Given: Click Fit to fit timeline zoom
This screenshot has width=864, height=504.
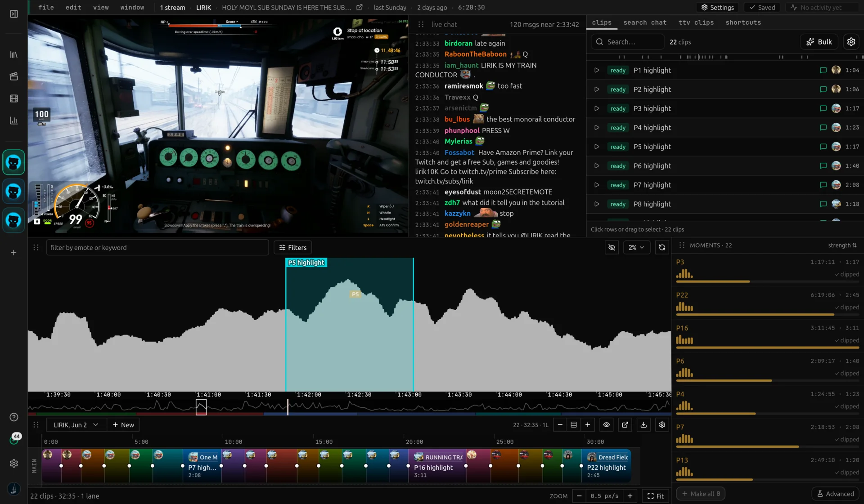Looking at the screenshot, I should pos(656,496).
